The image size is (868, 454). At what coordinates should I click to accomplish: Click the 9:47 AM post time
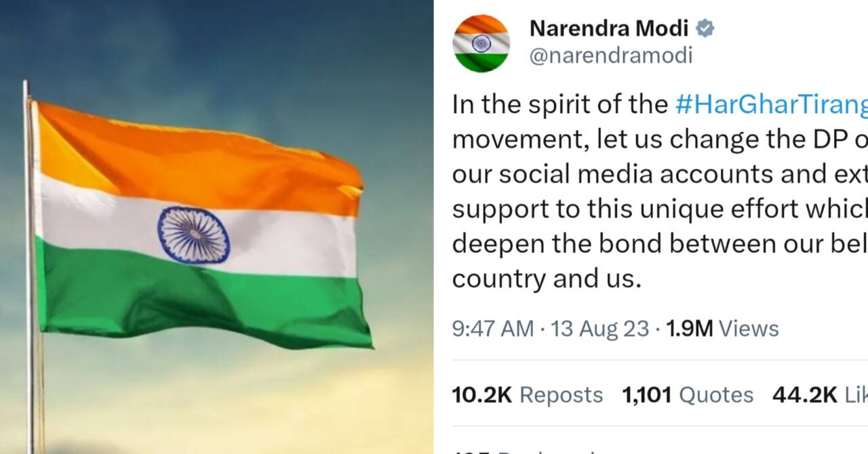point(492,329)
